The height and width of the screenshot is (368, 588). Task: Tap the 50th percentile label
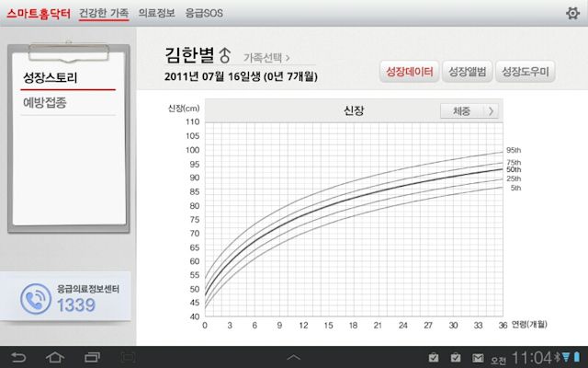514,169
